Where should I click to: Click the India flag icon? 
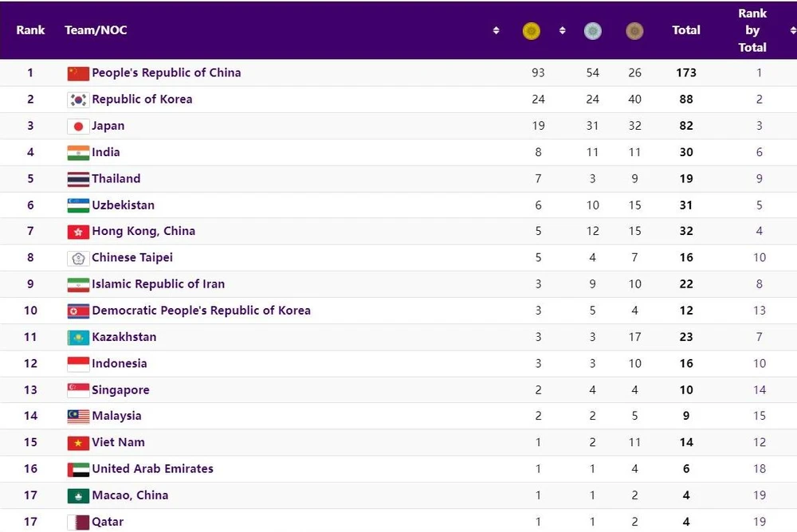point(78,152)
